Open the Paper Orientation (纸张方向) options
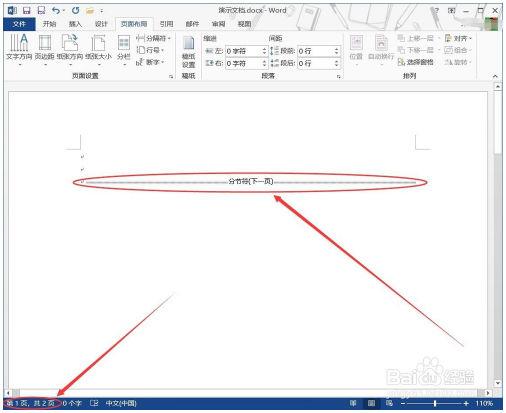 click(x=70, y=49)
